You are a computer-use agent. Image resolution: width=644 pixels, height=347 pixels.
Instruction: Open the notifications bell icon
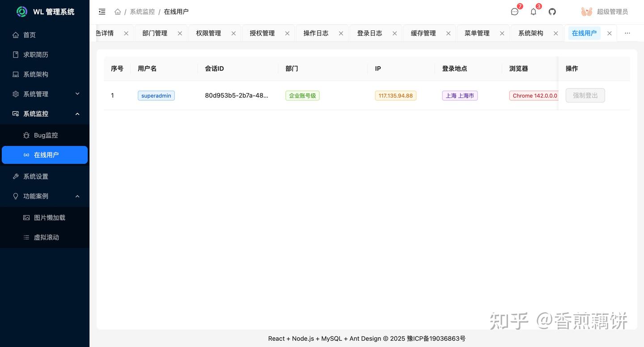(x=534, y=12)
